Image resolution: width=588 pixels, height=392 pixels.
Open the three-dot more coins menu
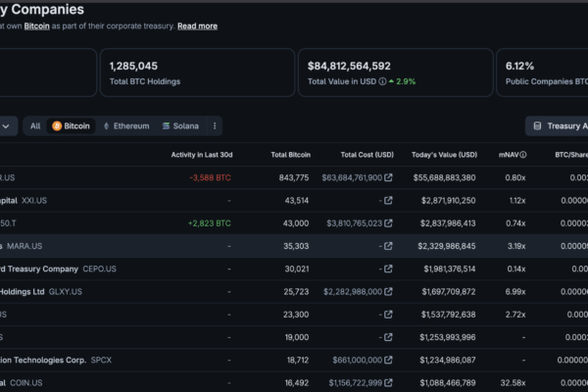(215, 126)
